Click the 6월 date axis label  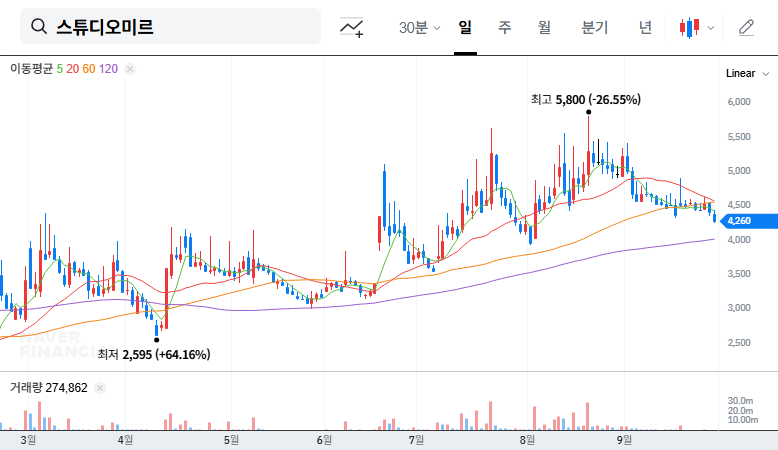(324, 440)
